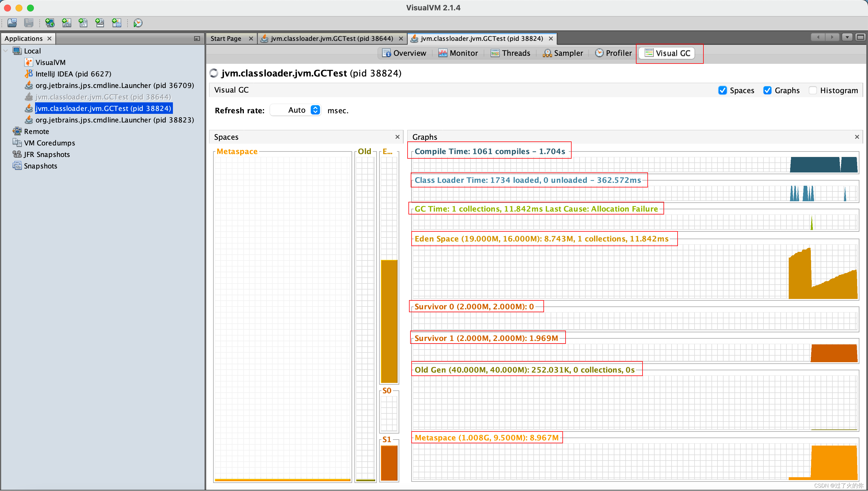Show the opened documents list via the down-arrow icon
This screenshot has width=868, height=491.
click(847, 37)
